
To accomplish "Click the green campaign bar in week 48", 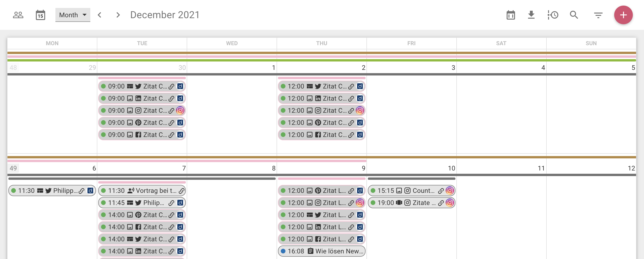I will [321, 60].
